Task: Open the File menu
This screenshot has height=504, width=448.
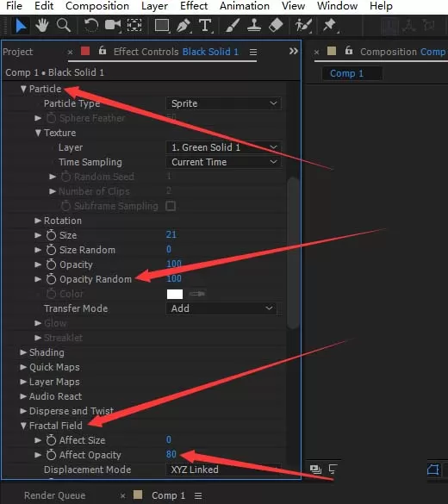Action: tap(14, 6)
